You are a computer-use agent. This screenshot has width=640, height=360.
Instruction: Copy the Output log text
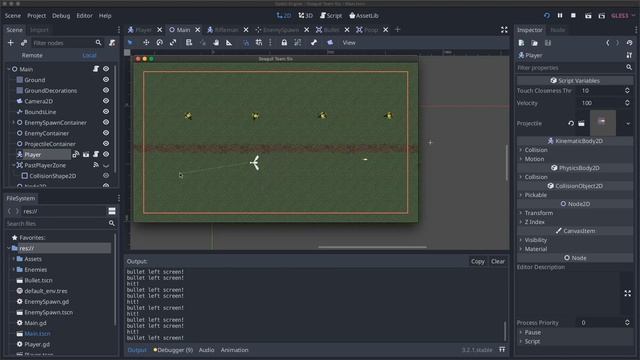tap(478, 261)
